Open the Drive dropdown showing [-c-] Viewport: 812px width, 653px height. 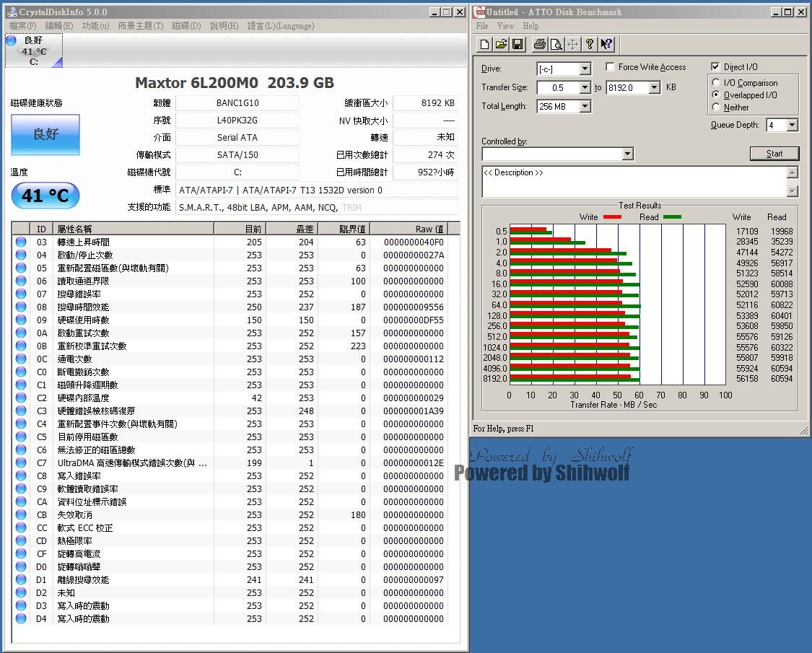pyautogui.click(x=585, y=69)
